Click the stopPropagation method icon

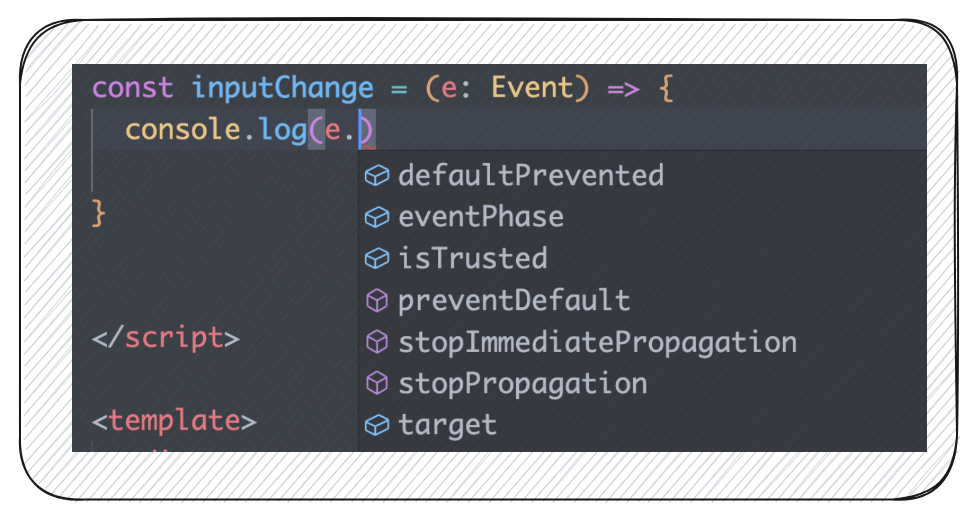(376, 384)
